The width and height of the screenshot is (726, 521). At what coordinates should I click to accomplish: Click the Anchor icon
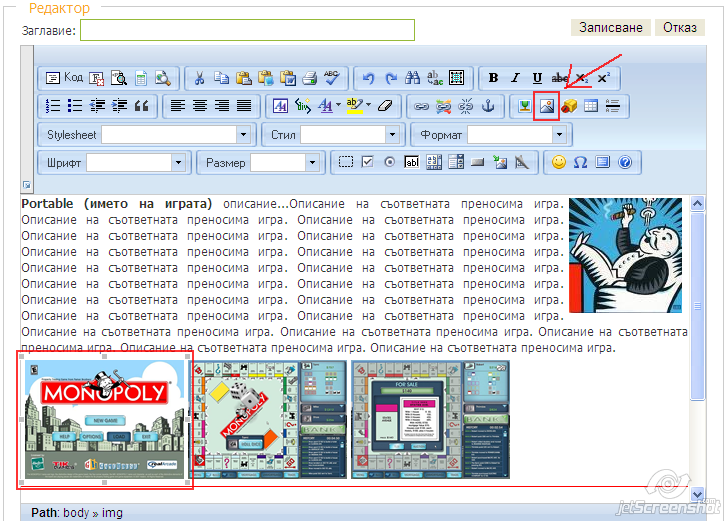[488, 106]
